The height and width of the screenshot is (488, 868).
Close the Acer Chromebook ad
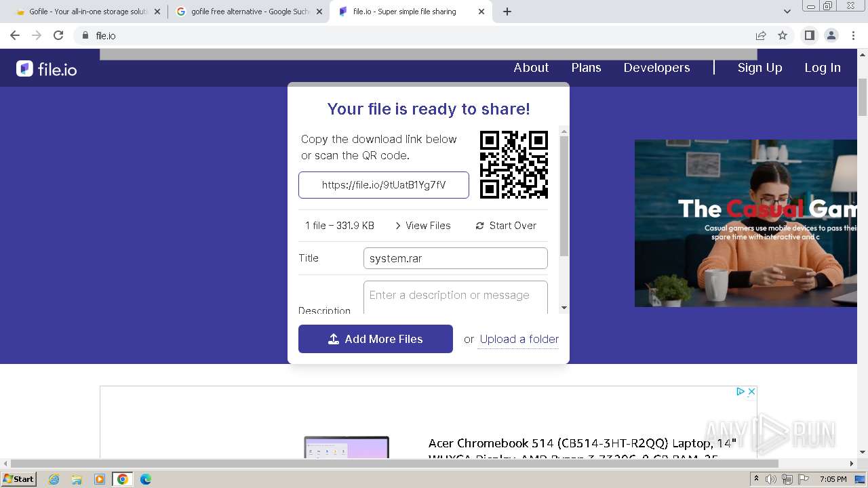pyautogui.click(x=751, y=392)
